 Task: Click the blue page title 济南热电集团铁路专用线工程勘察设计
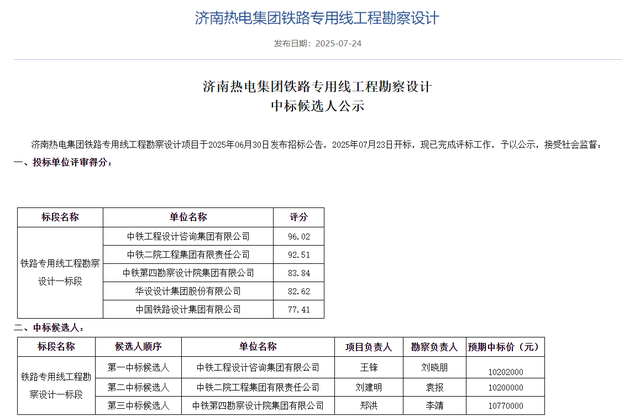(317, 18)
